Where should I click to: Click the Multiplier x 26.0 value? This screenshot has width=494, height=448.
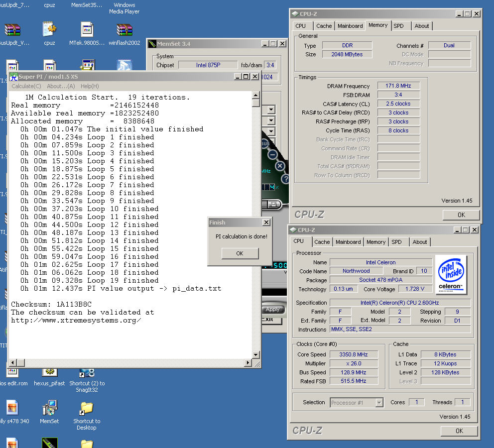coord(354,363)
